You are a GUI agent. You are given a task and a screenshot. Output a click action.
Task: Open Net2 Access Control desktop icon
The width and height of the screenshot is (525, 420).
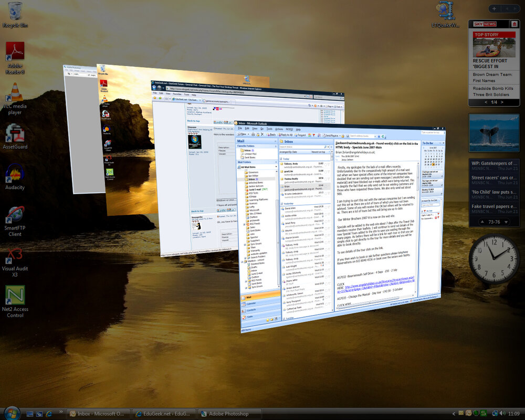[15, 301]
